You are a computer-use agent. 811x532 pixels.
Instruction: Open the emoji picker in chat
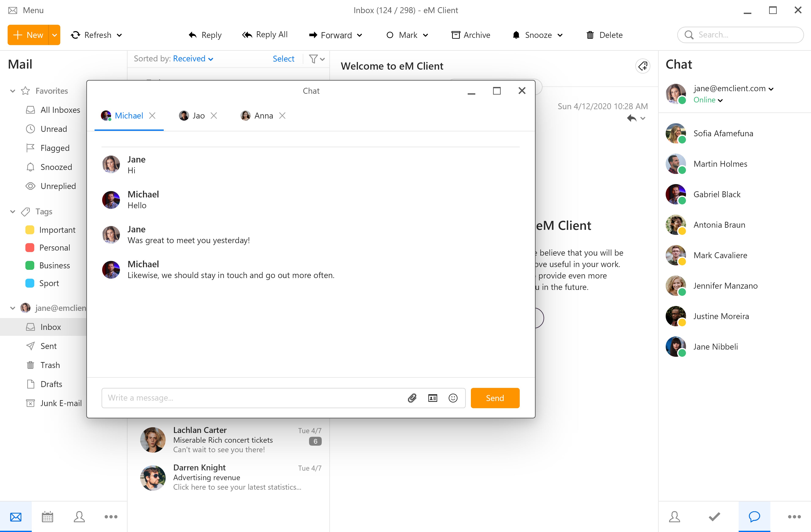[x=453, y=398]
